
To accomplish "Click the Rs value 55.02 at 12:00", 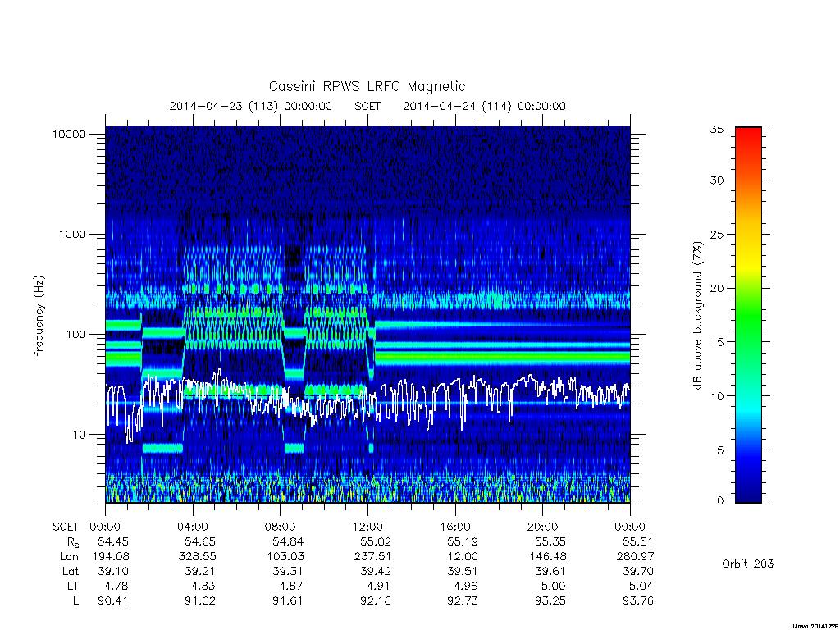I will [x=375, y=541].
